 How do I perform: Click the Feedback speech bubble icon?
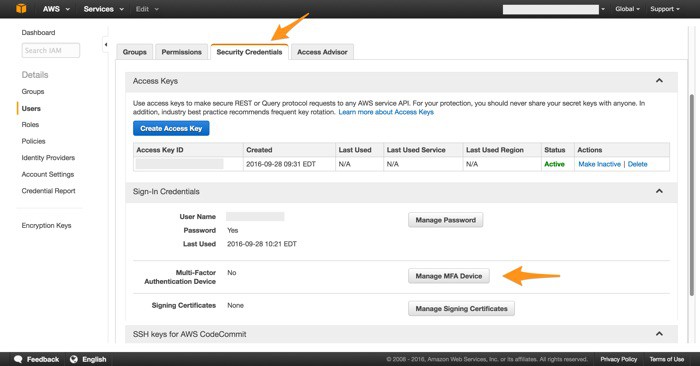(x=18, y=359)
